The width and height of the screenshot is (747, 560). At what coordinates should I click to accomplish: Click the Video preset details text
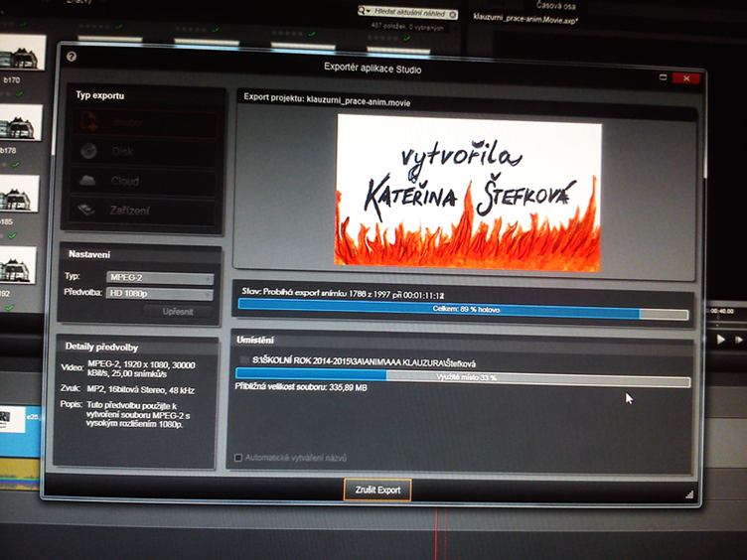coord(141,369)
